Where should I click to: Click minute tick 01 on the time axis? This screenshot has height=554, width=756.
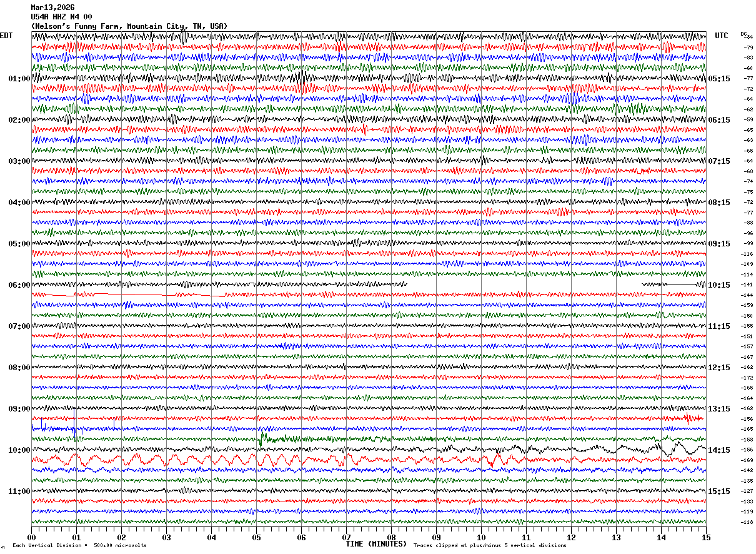tap(76, 537)
